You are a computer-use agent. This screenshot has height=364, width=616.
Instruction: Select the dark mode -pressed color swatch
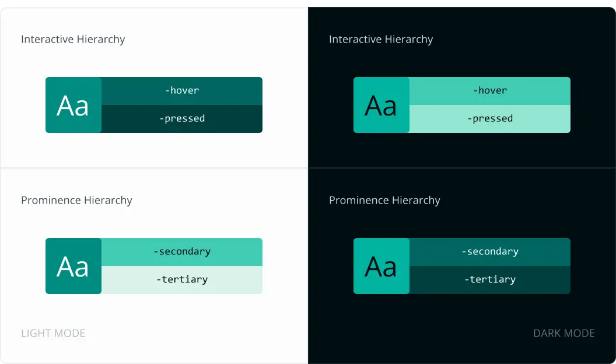489,119
